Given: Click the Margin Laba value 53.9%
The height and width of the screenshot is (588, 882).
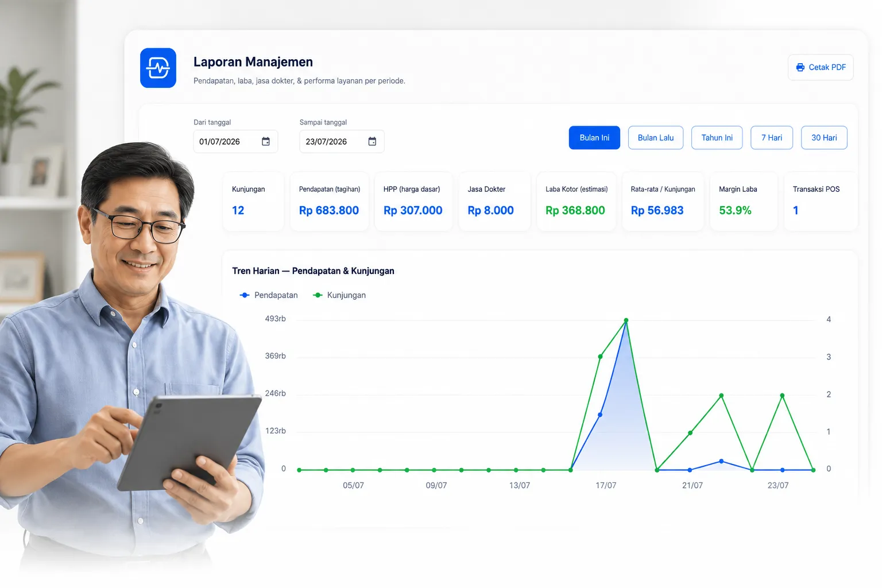Looking at the screenshot, I should tap(735, 210).
